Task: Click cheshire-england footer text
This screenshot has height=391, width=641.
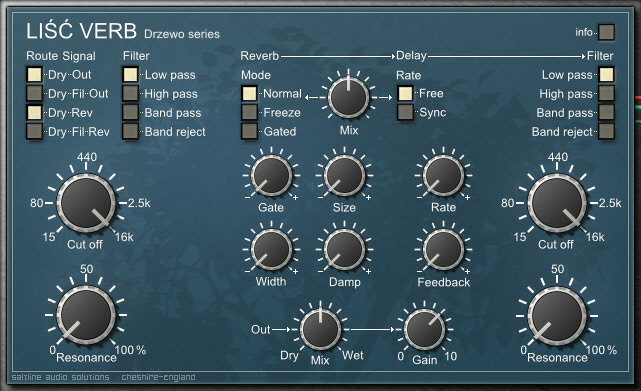Action: pos(158,377)
